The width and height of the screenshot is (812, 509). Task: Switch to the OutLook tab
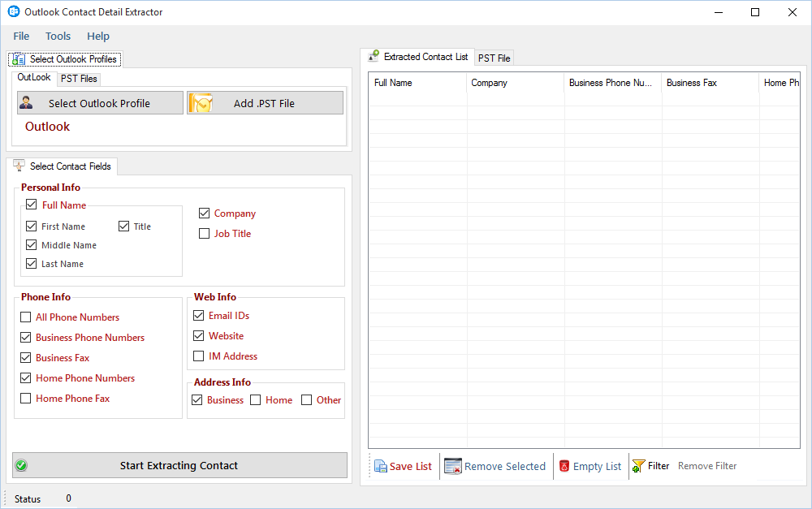33,77
